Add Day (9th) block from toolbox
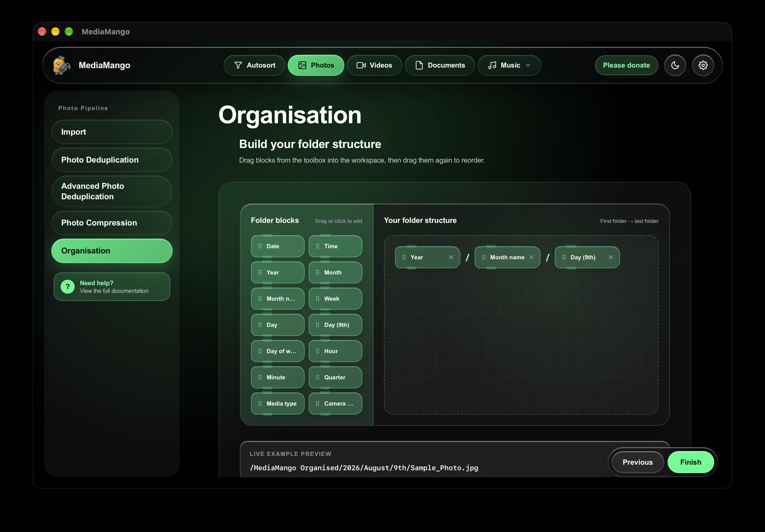 click(x=335, y=325)
